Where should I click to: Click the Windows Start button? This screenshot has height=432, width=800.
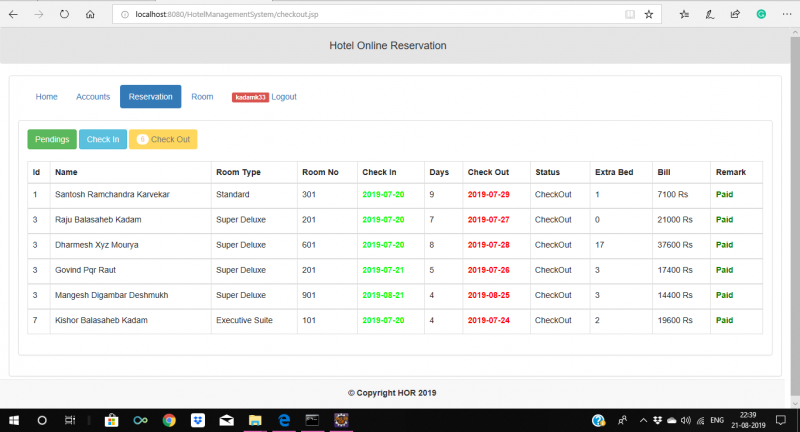(x=13, y=420)
